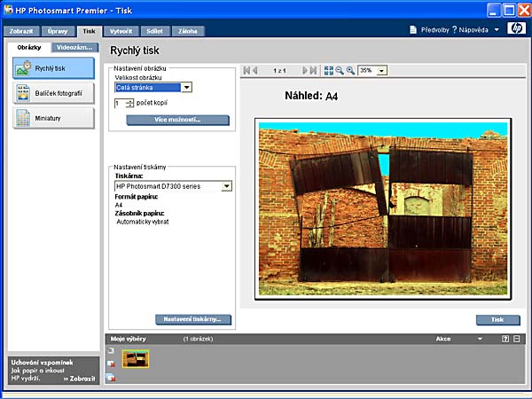The height and width of the screenshot is (399, 532).
Task: Click the Nastavení tiskárny button
Action: click(x=192, y=319)
